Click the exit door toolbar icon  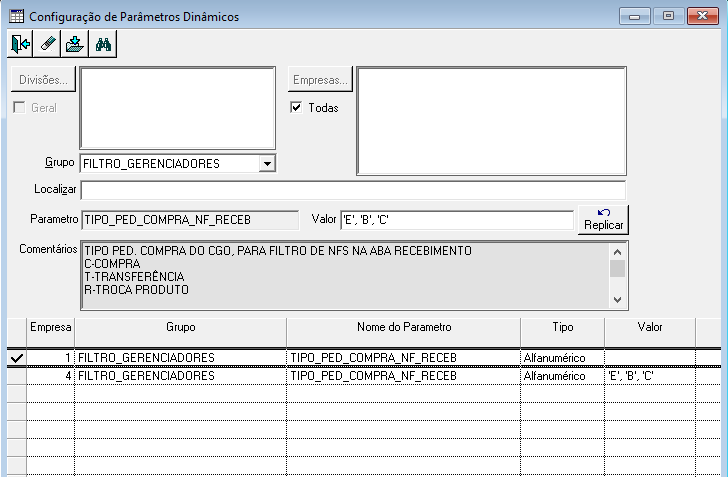(20, 45)
